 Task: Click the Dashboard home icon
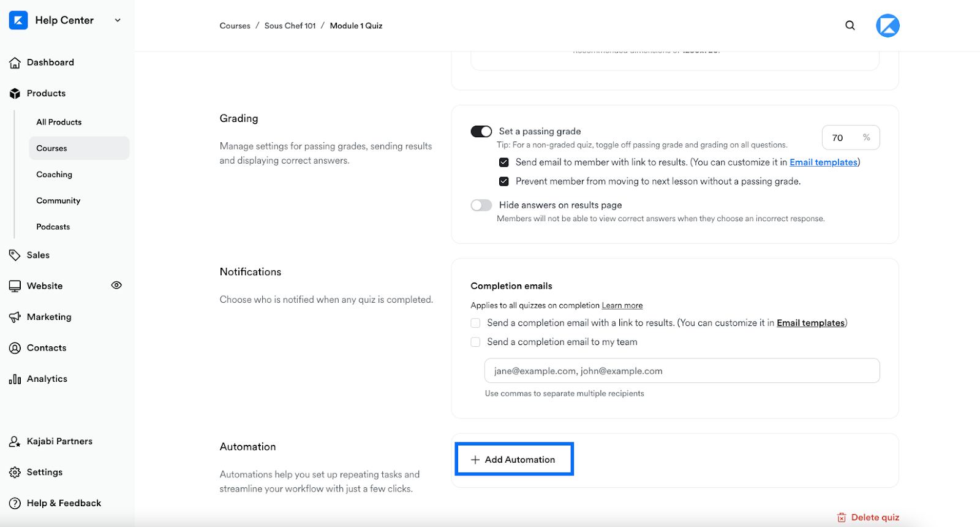click(15, 63)
